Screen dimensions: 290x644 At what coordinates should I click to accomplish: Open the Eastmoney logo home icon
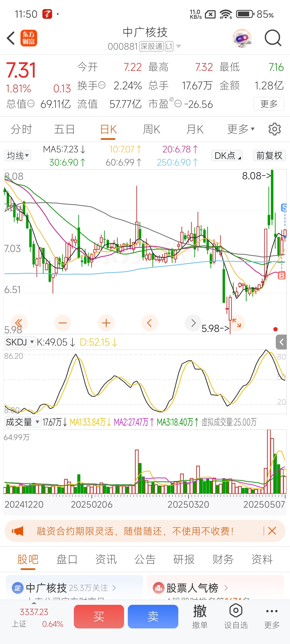click(x=29, y=38)
